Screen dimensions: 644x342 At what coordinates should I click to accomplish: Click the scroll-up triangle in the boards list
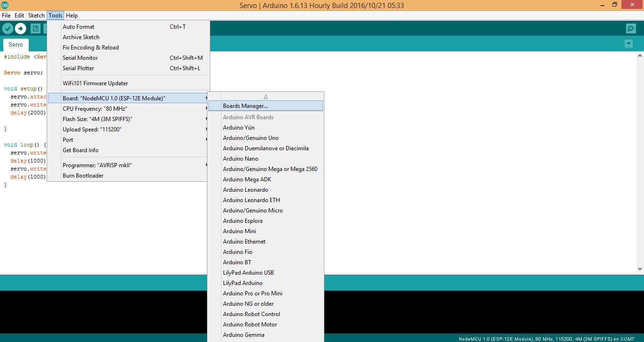pyautogui.click(x=265, y=97)
